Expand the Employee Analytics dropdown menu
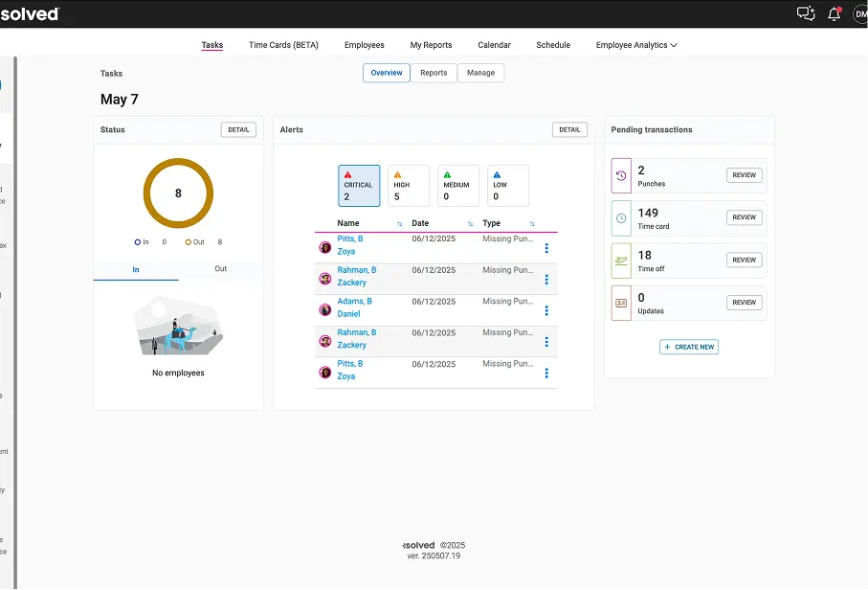This screenshot has height=590, width=868. pos(636,45)
